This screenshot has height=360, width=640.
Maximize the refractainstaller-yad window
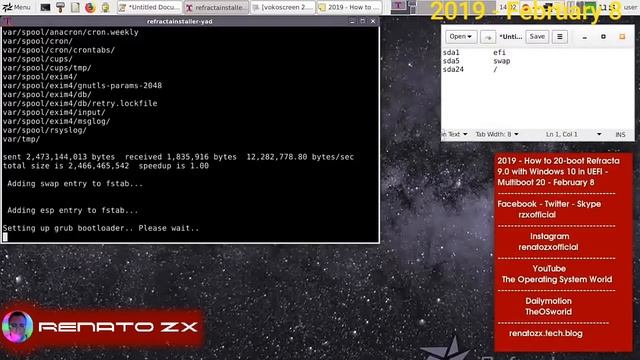(x=362, y=21)
